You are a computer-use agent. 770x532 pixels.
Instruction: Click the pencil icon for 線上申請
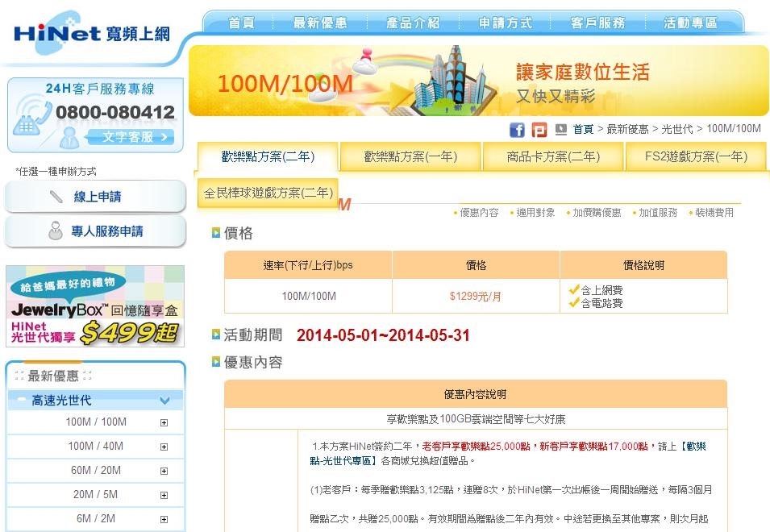tap(56, 197)
